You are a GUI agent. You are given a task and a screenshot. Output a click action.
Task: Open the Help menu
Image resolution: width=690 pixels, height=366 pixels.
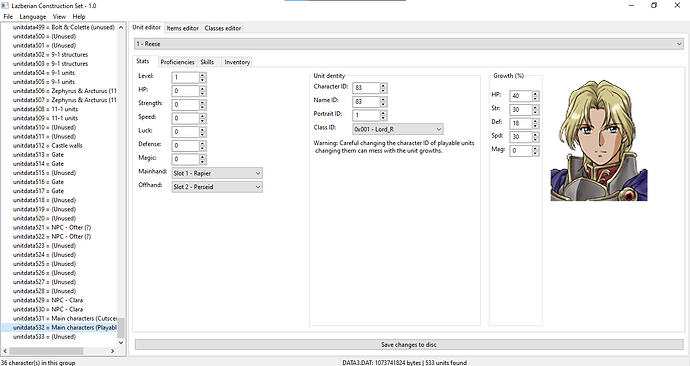(x=79, y=17)
